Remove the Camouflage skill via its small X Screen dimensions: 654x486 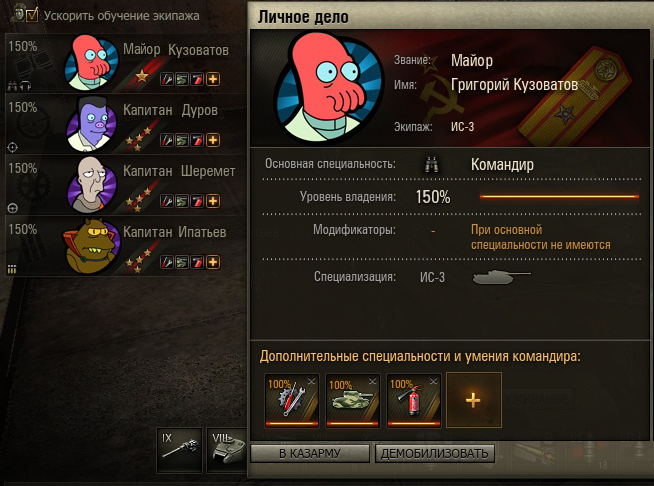tap(372, 381)
